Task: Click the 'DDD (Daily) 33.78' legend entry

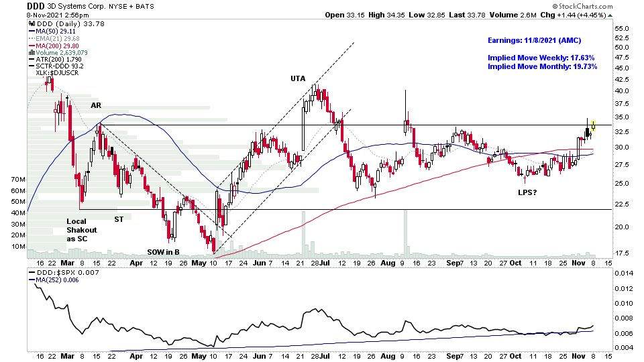Action: pos(70,24)
